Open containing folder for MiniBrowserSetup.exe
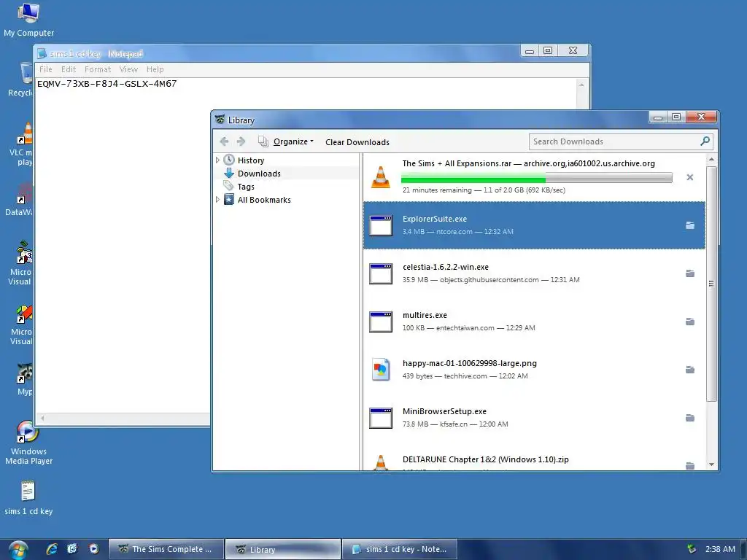747x560 pixels. click(690, 418)
